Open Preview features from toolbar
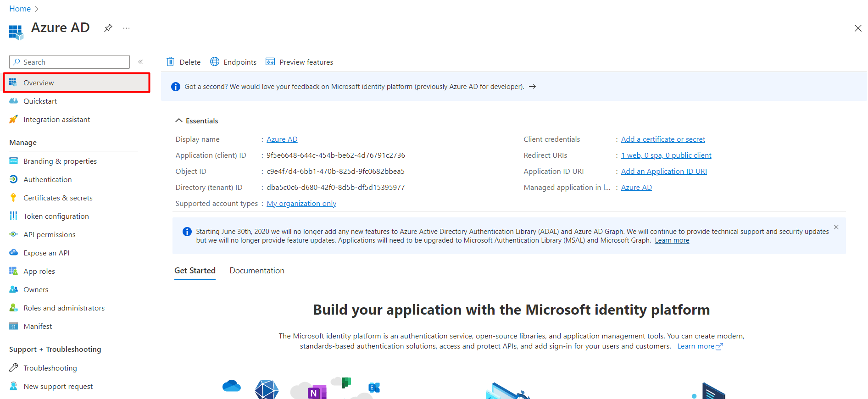The width and height of the screenshot is (868, 399). (300, 62)
